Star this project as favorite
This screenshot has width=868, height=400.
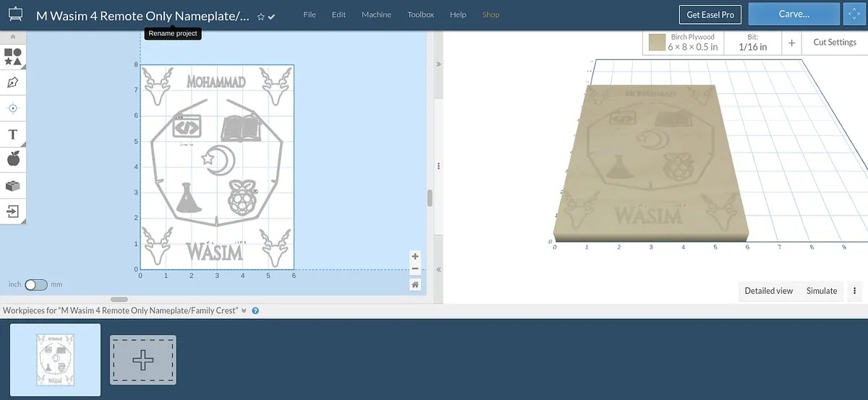260,16
